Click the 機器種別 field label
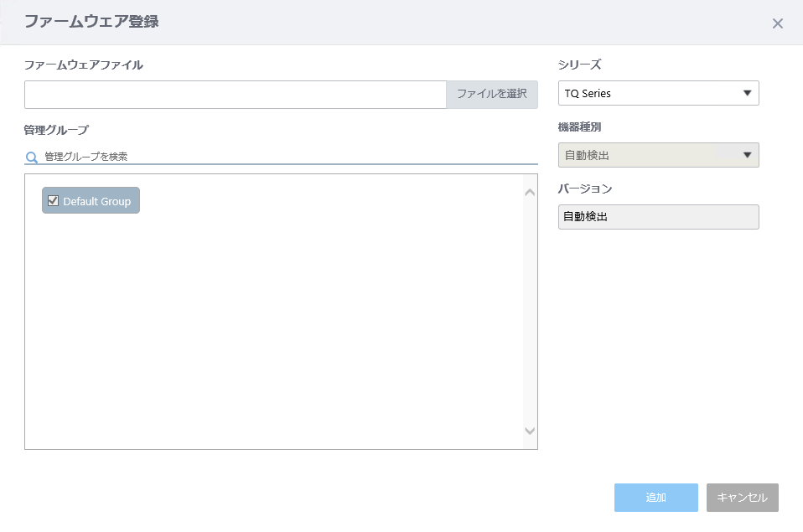The width and height of the screenshot is (803, 532). click(x=579, y=127)
